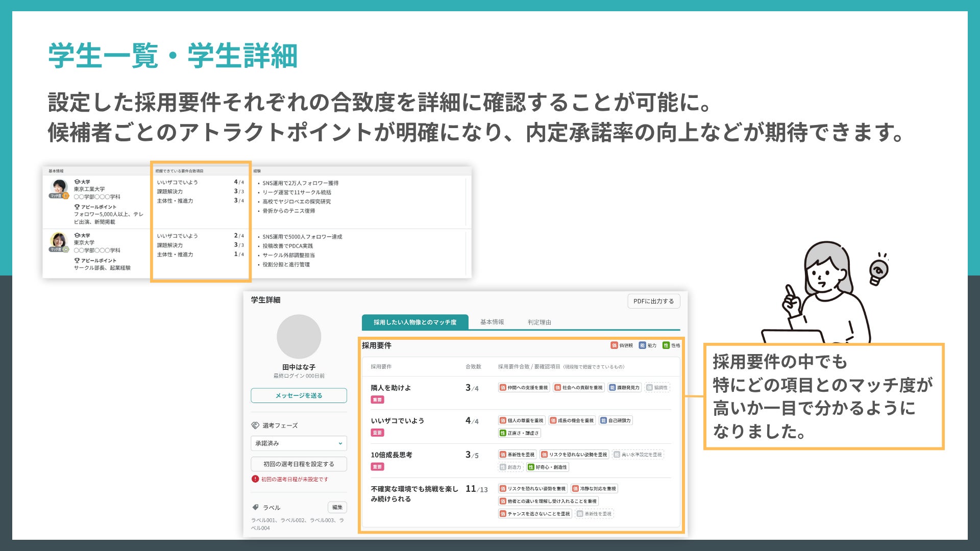Click the ラベル tag icon
The width and height of the screenshot is (980, 551).
tap(255, 508)
